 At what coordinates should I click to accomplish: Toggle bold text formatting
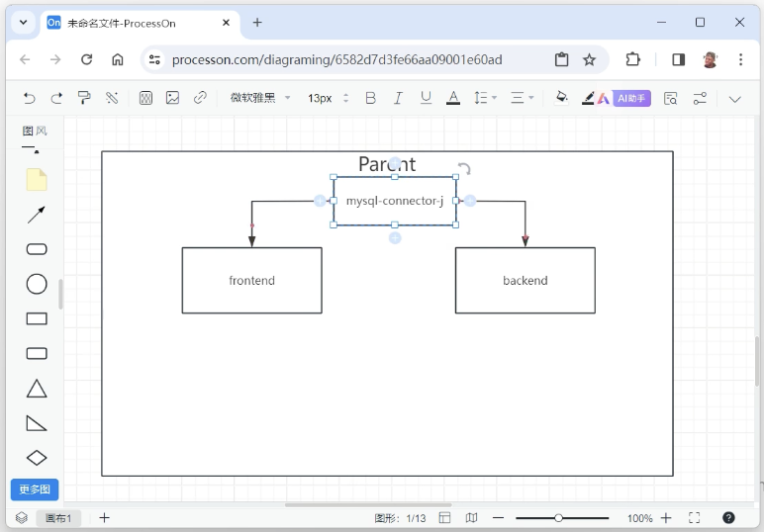click(x=370, y=98)
